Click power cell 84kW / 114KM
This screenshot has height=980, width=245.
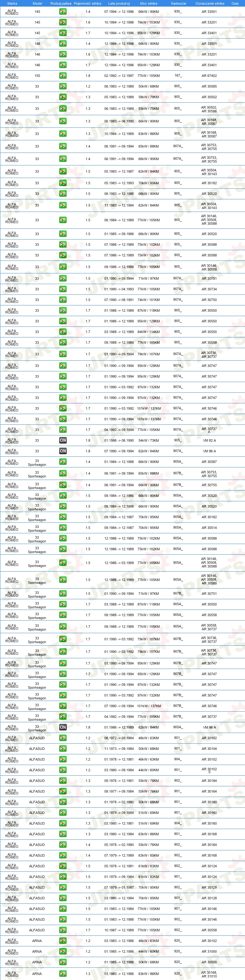click(x=149, y=332)
